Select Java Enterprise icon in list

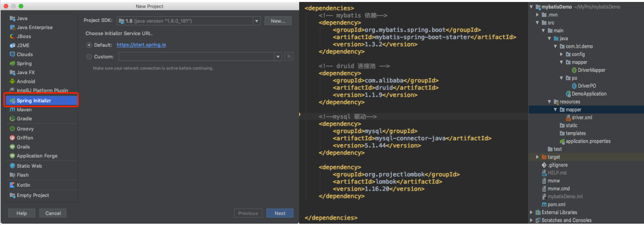pos(12,27)
